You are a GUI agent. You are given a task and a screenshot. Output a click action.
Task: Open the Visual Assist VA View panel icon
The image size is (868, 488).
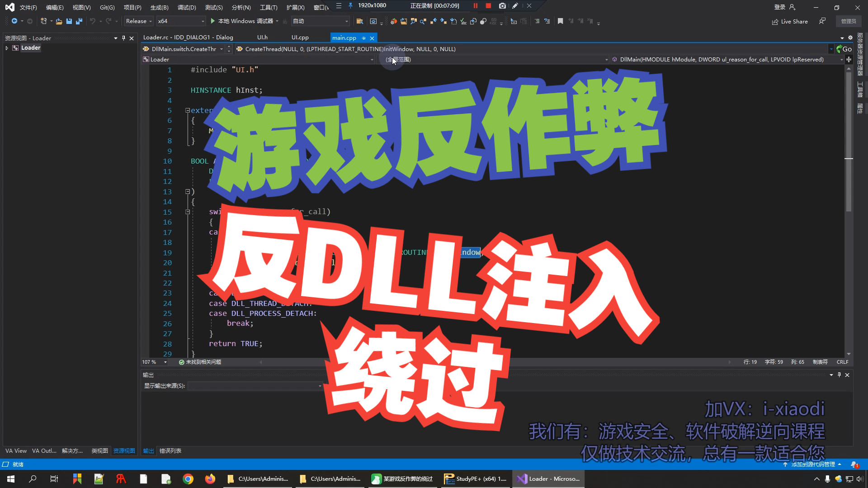(15, 450)
